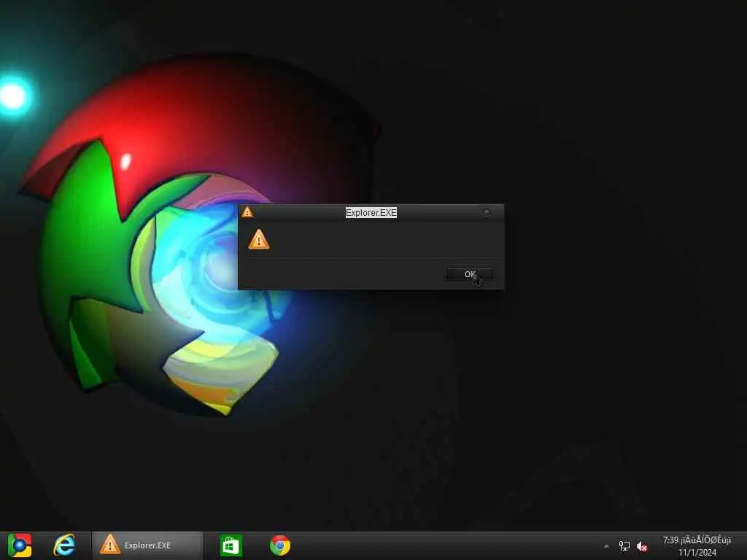Viewport: 747px width, 560px height.
Task: Click OK in the Explorer.EXE dialog
Action: 469,274
